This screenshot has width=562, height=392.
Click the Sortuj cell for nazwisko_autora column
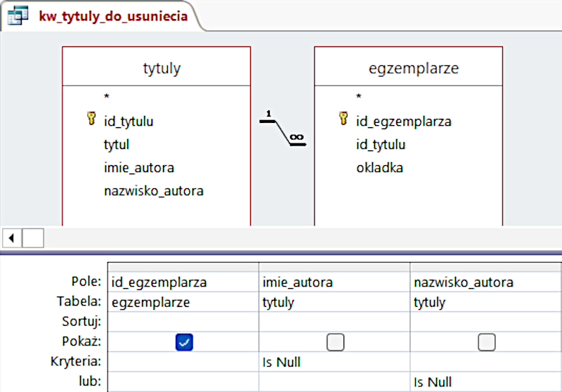(x=486, y=322)
